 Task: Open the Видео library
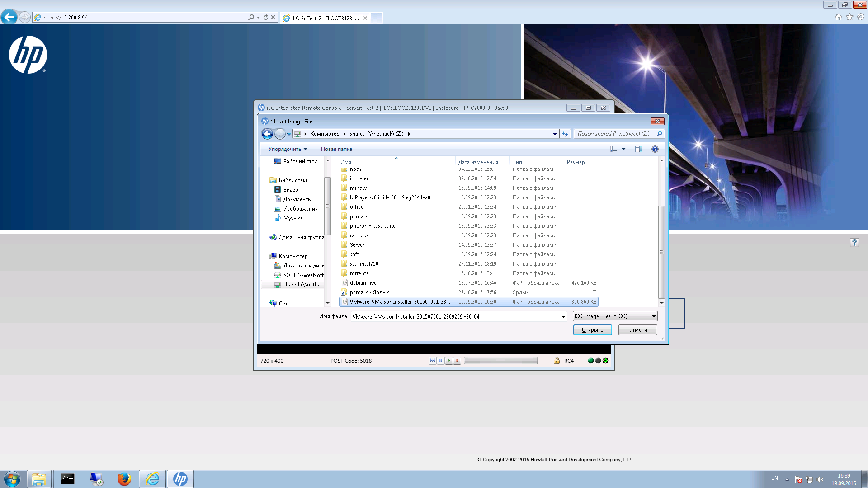pyautogui.click(x=286, y=190)
